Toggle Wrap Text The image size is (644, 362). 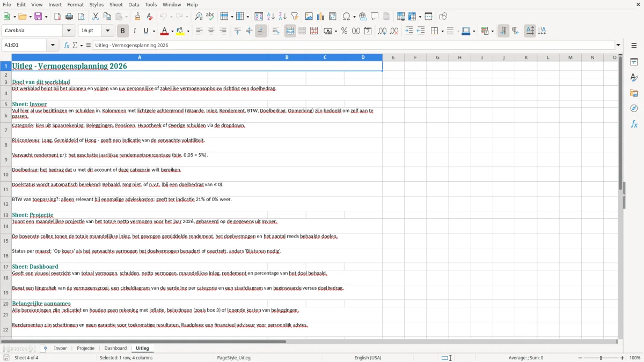276,31
